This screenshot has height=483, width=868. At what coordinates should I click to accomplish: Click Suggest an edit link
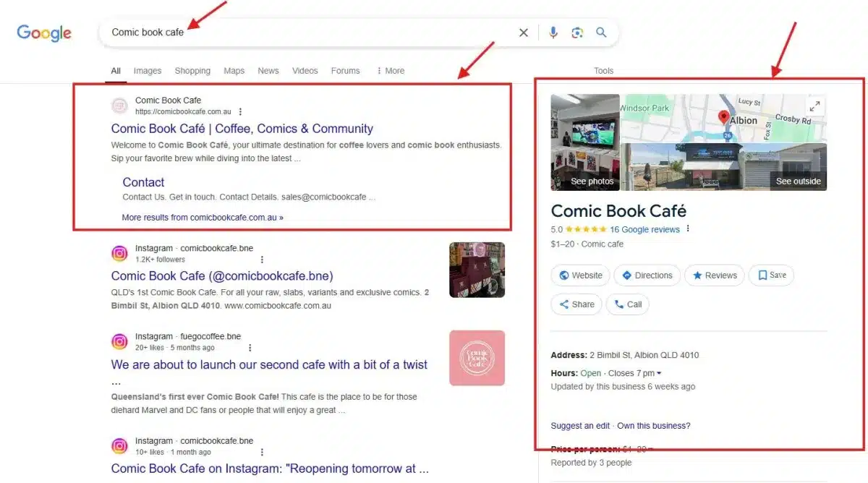pos(580,426)
